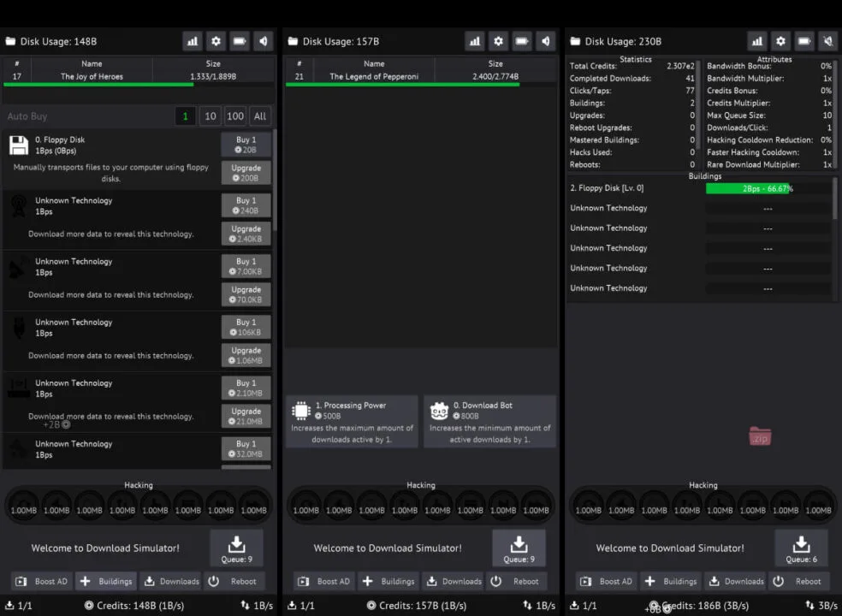Select The Legend of Pepperoni download entry
The width and height of the screenshot is (842, 616).
coord(374,75)
